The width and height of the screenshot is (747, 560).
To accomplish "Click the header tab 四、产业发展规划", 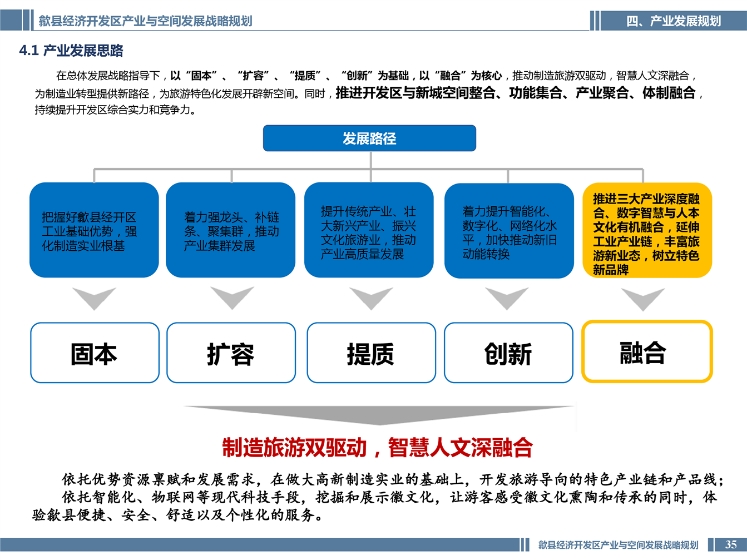I will tap(674, 21).
